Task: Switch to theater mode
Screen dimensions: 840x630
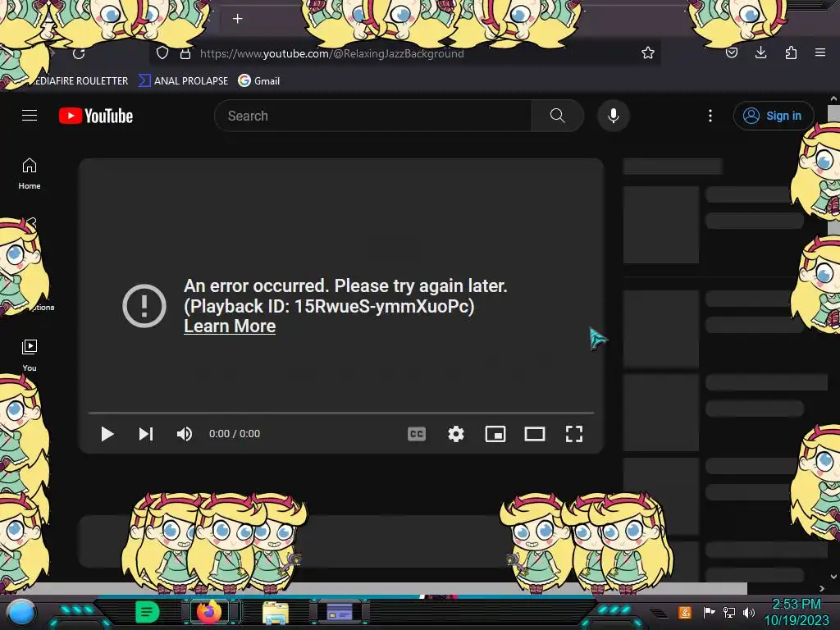Action: pyautogui.click(x=535, y=434)
